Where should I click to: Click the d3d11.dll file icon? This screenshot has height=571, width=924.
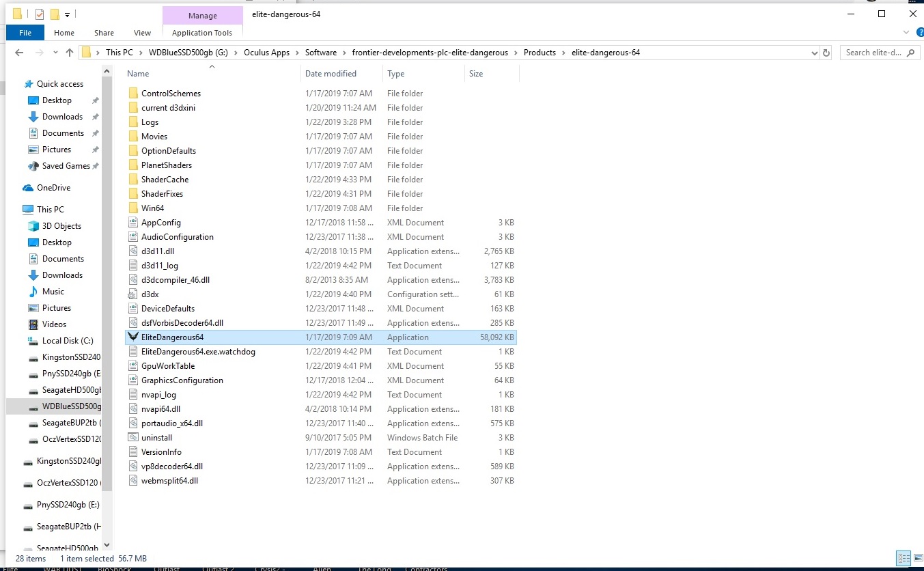(x=133, y=251)
